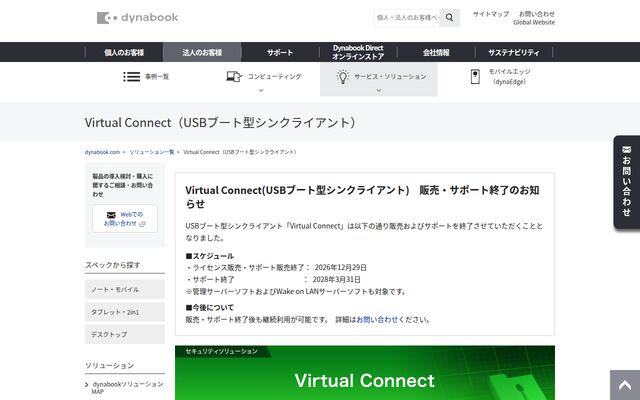640x400 pixels.
Task: Click the list icon for 事例一覧
Action: [131, 76]
